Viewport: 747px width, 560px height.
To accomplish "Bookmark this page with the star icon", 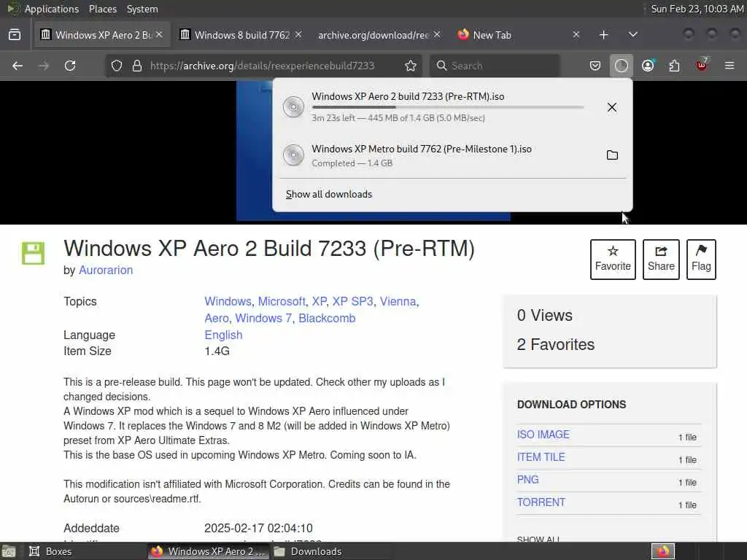I will pos(411,66).
